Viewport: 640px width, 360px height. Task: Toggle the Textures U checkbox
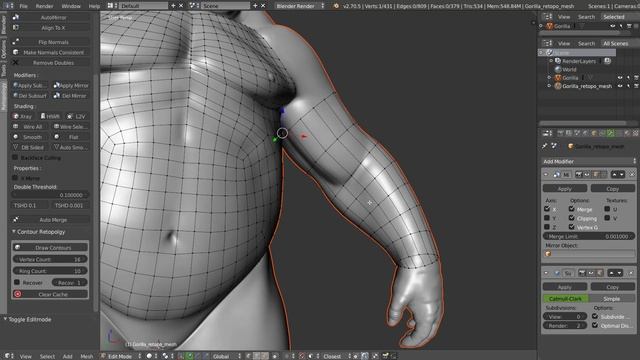tap(607, 209)
